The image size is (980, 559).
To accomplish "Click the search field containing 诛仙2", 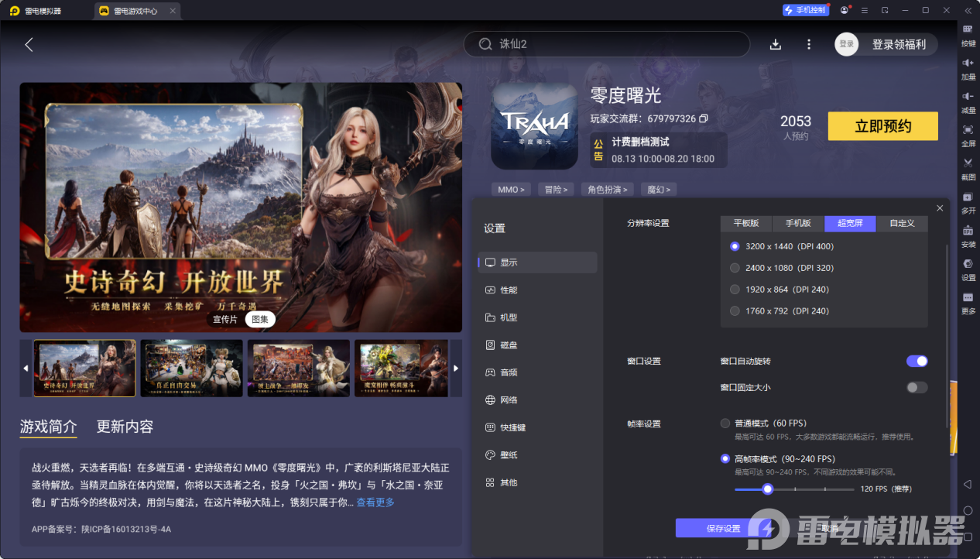I will tap(607, 44).
